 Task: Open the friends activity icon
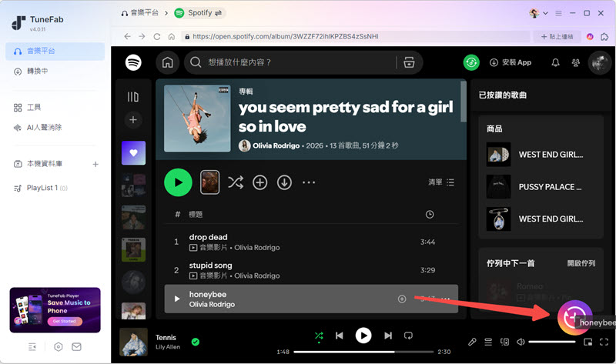click(575, 62)
